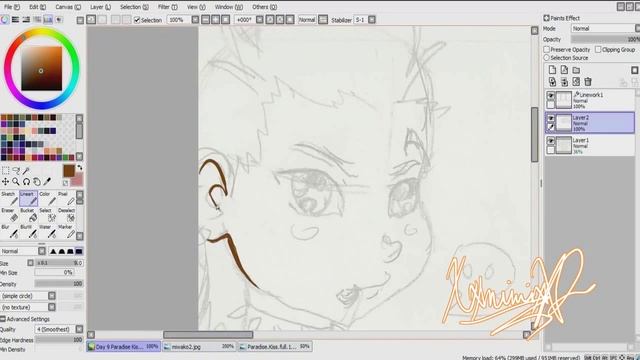The image size is (640, 360).
Task: Open the Edit menu
Action: pos(37,7)
